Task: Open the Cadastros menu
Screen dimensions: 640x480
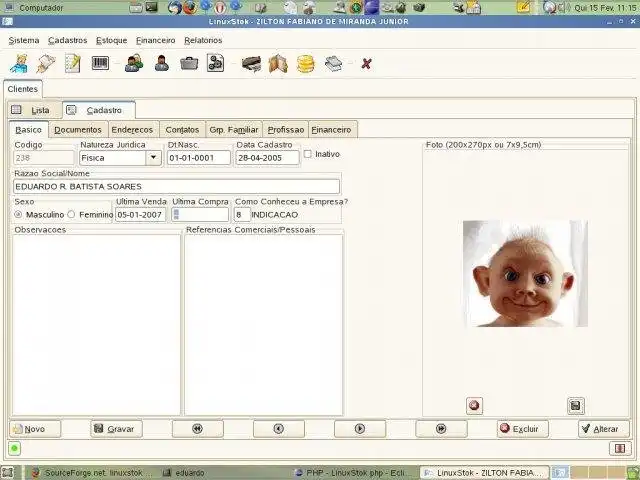Action: pyautogui.click(x=68, y=40)
